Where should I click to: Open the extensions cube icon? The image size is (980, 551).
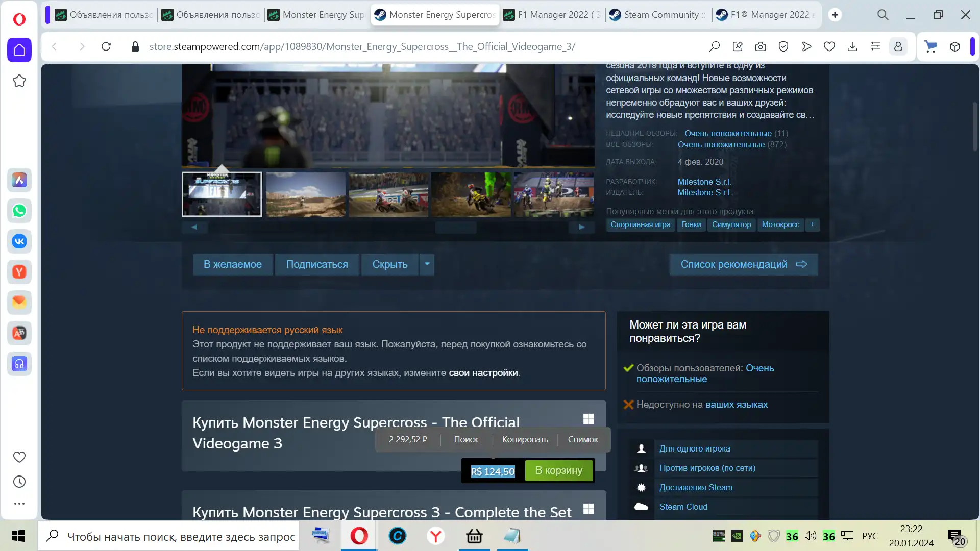pos(955,46)
